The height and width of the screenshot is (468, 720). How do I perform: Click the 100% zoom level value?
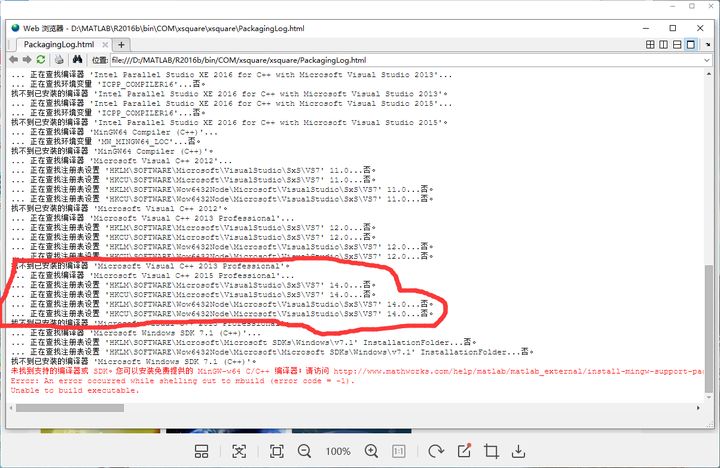tap(338, 451)
